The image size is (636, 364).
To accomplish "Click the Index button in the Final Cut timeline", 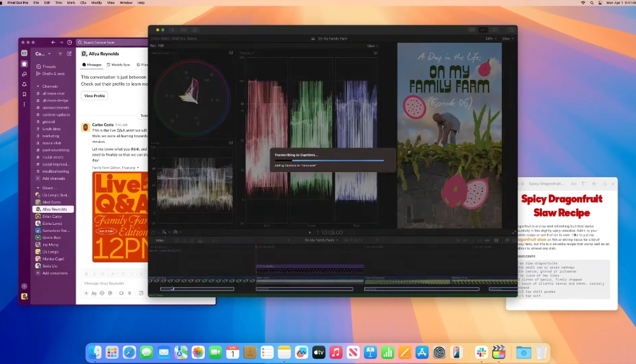I will point(160,240).
